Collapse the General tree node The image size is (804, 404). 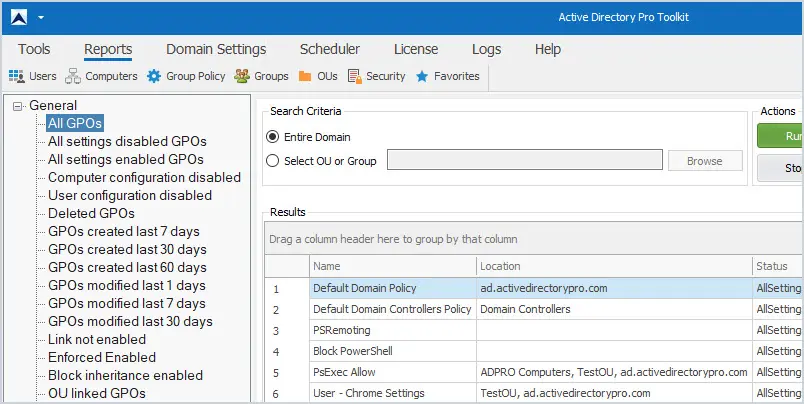pyautogui.click(x=18, y=106)
